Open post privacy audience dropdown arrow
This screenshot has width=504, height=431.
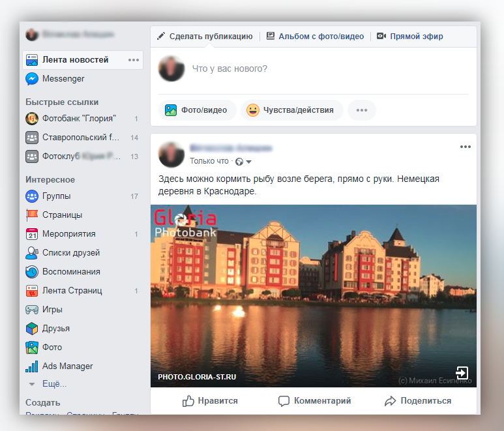click(248, 162)
